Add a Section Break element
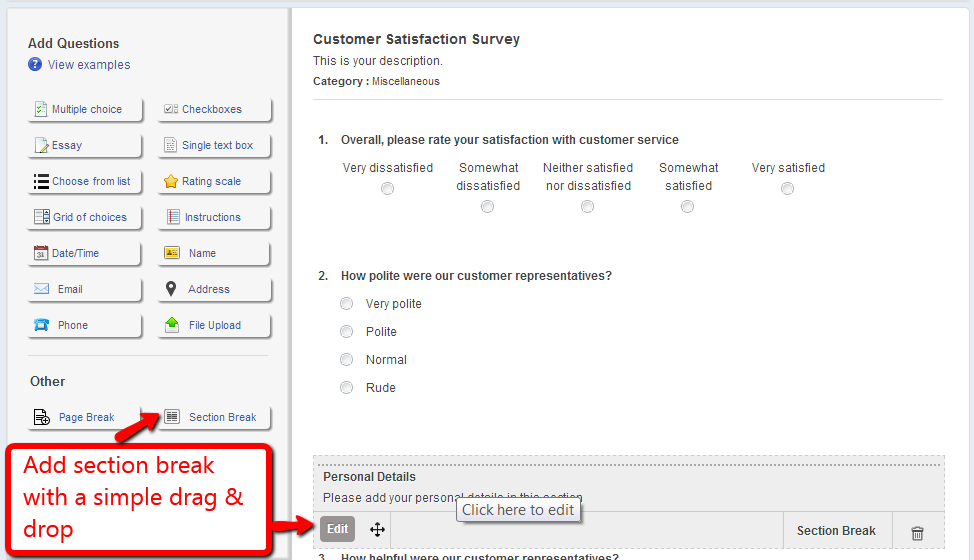 pos(214,417)
